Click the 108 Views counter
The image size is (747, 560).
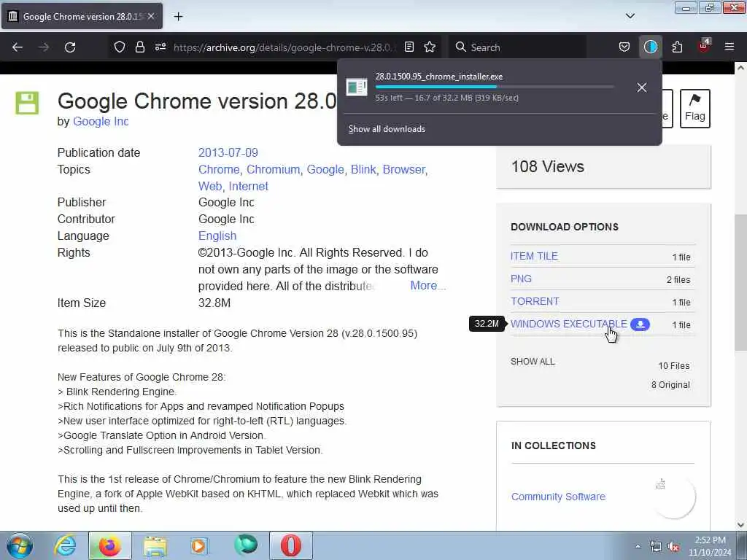[x=547, y=167]
